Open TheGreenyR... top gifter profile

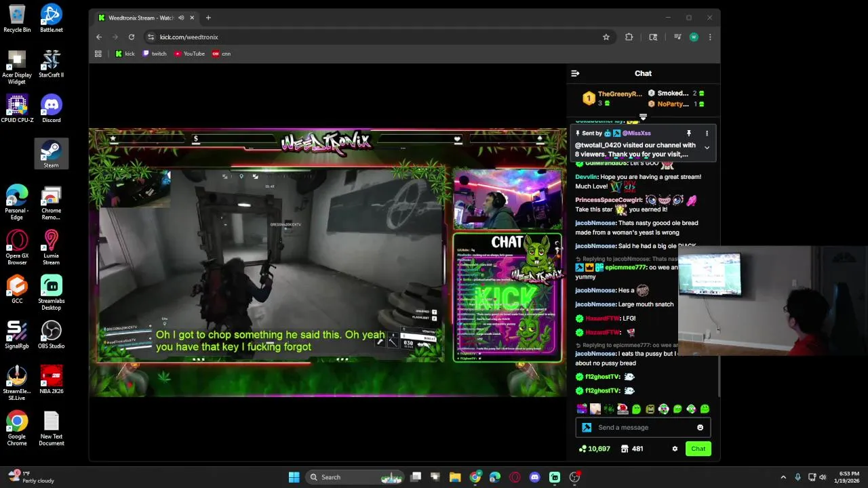pyautogui.click(x=619, y=94)
